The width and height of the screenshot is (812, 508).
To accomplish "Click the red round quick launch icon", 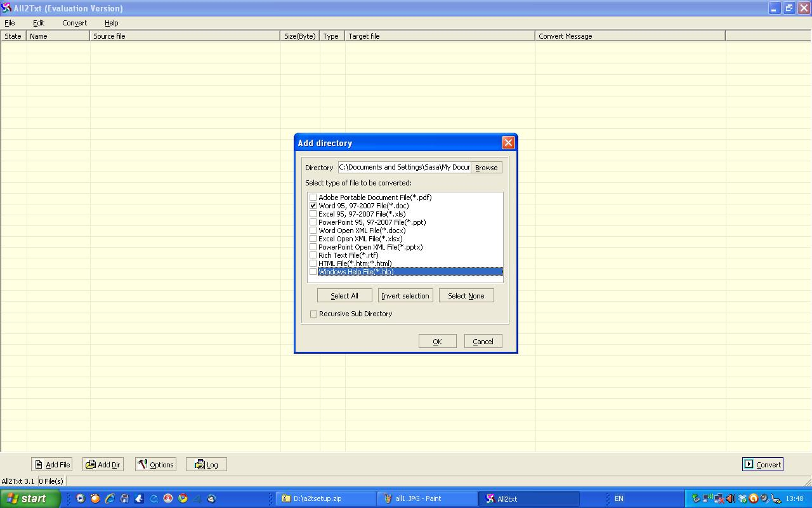I will pos(168,498).
